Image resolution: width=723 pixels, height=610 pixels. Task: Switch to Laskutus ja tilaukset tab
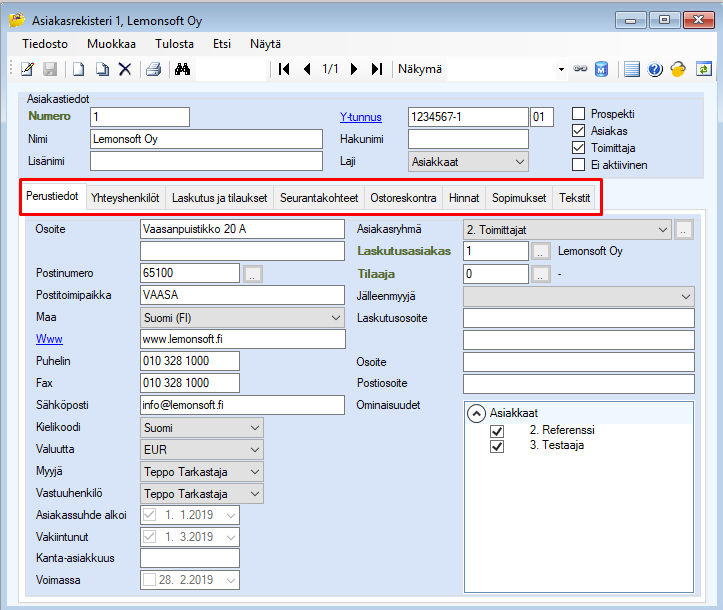219,198
